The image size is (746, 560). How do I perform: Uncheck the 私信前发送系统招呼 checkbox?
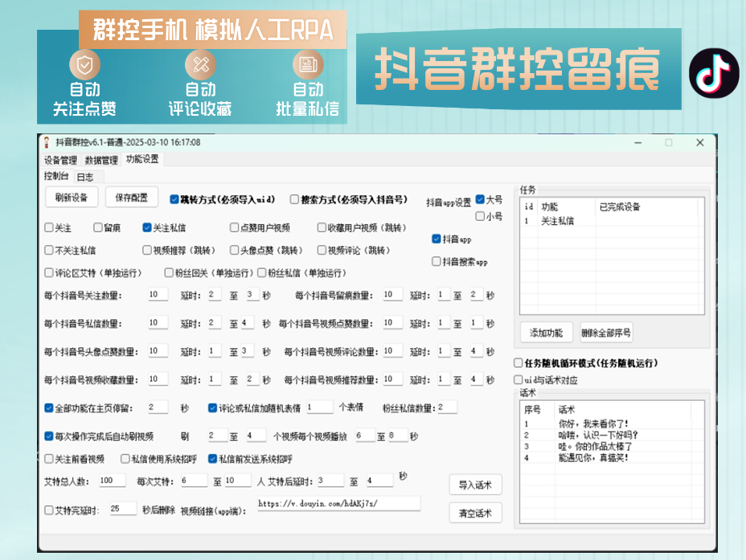coord(213,459)
